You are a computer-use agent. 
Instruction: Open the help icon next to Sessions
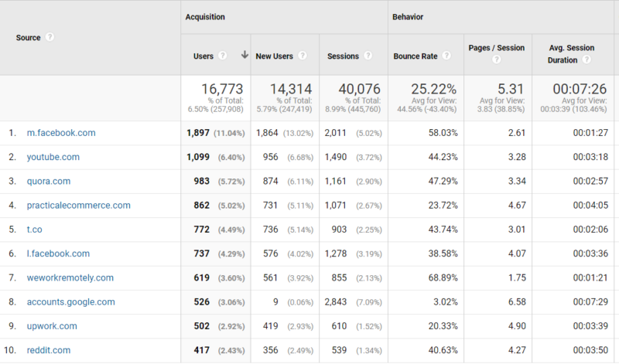click(368, 56)
